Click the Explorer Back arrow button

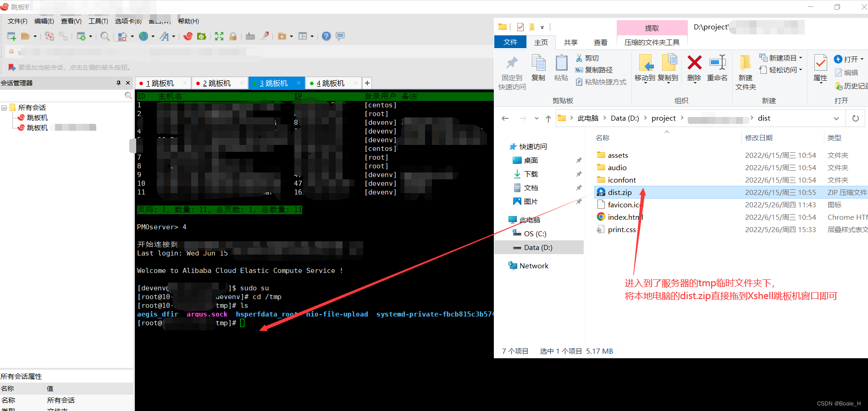click(x=505, y=118)
